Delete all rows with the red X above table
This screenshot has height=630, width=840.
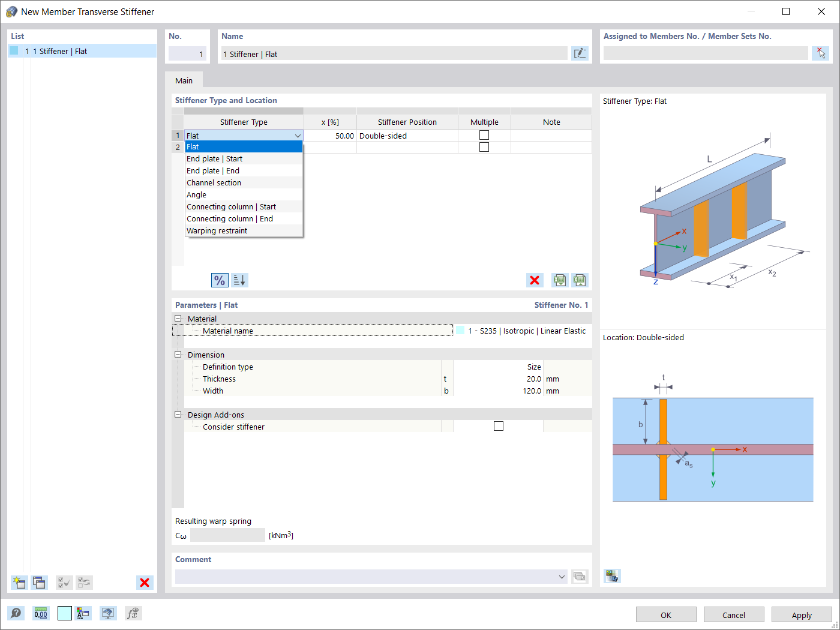[x=534, y=280]
